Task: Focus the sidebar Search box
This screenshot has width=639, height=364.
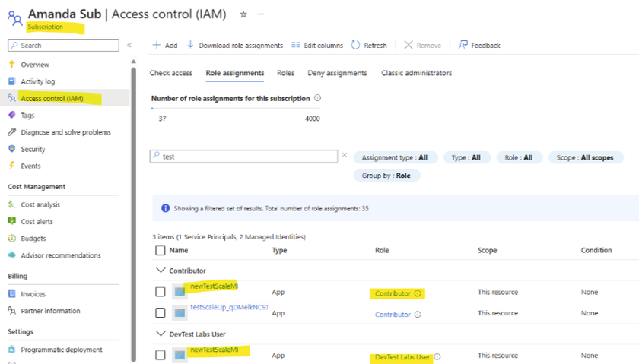Action: click(x=63, y=45)
